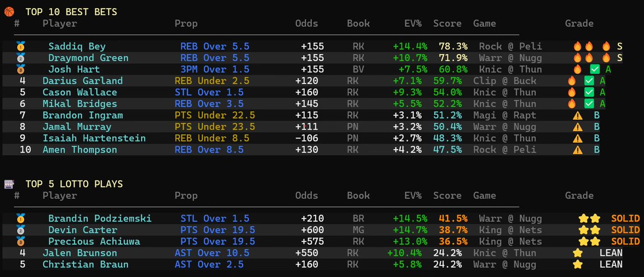This screenshot has width=644, height=277.
Task: Click the +14.4% EV value
Action: pos(410,47)
